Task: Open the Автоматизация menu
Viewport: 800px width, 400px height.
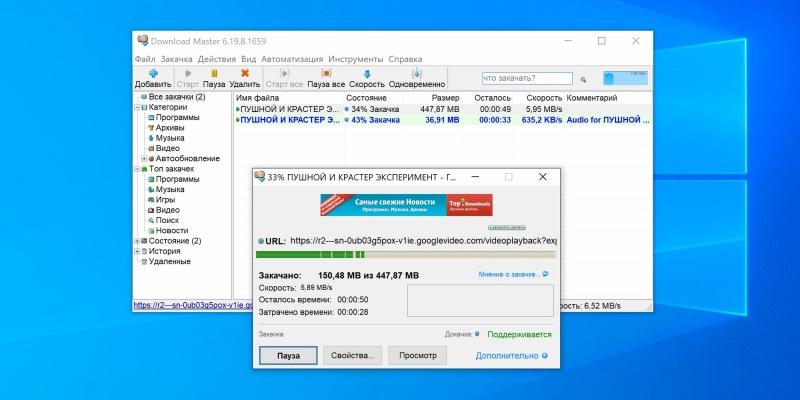Action: 292,59
